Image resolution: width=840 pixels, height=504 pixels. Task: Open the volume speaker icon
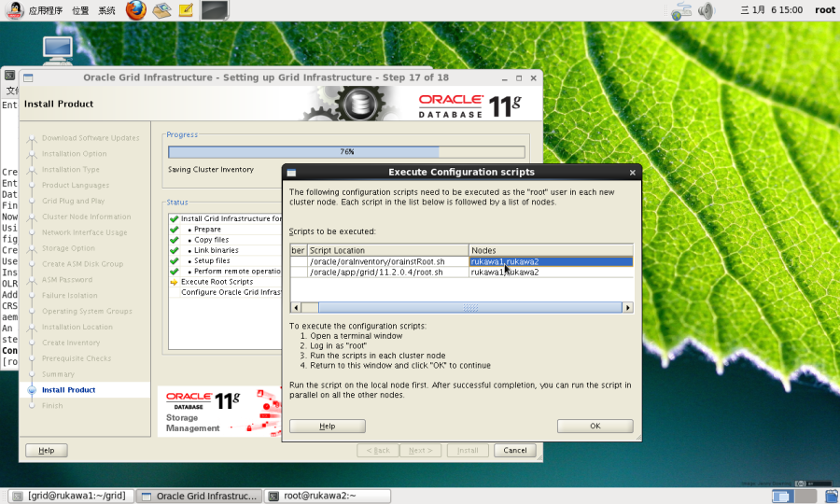tap(707, 10)
